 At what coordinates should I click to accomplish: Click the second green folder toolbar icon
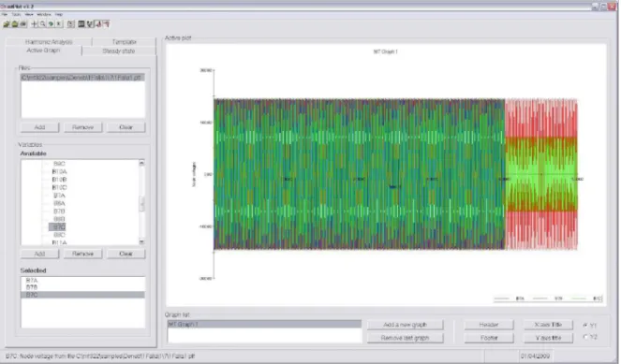tap(15, 24)
